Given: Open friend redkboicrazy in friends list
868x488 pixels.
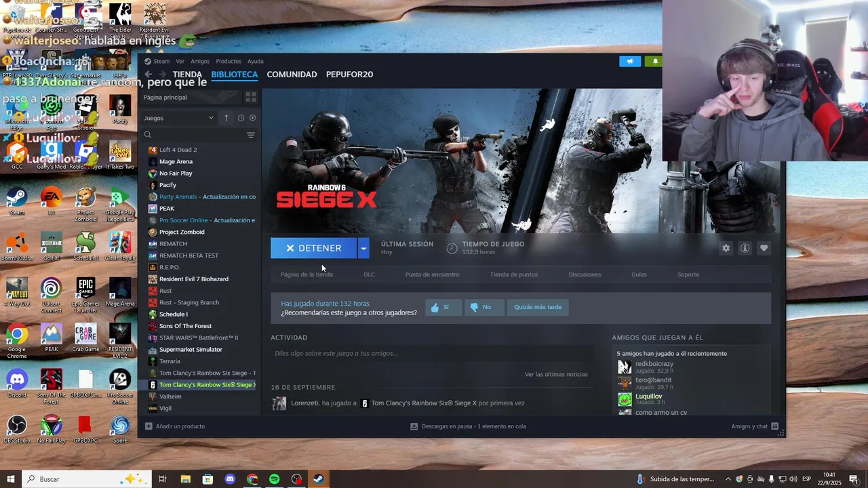Looking at the screenshot, I should (654, 364).
